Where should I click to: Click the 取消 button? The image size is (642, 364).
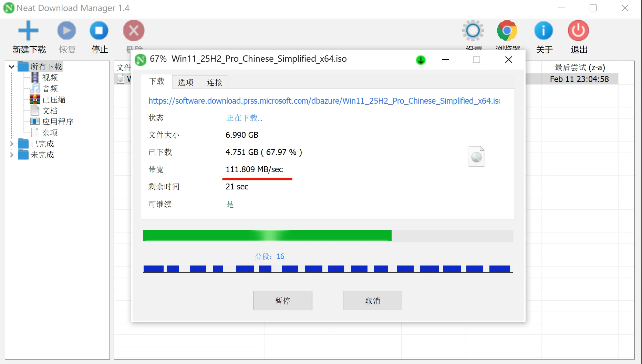pyautogui.click(x=373, y=301)
